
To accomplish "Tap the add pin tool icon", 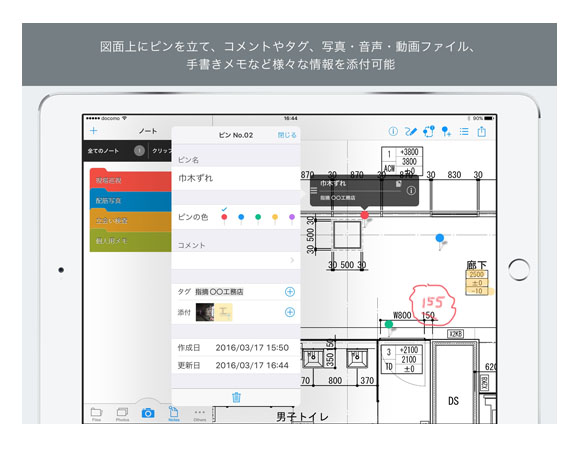I will coord(446,131).
